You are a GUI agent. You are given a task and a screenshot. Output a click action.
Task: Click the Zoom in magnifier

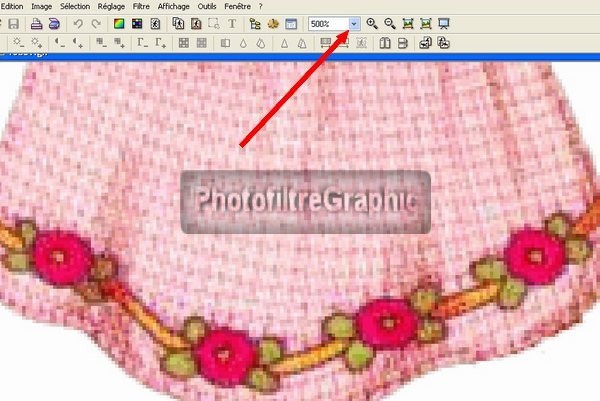(x=372, y=23)
